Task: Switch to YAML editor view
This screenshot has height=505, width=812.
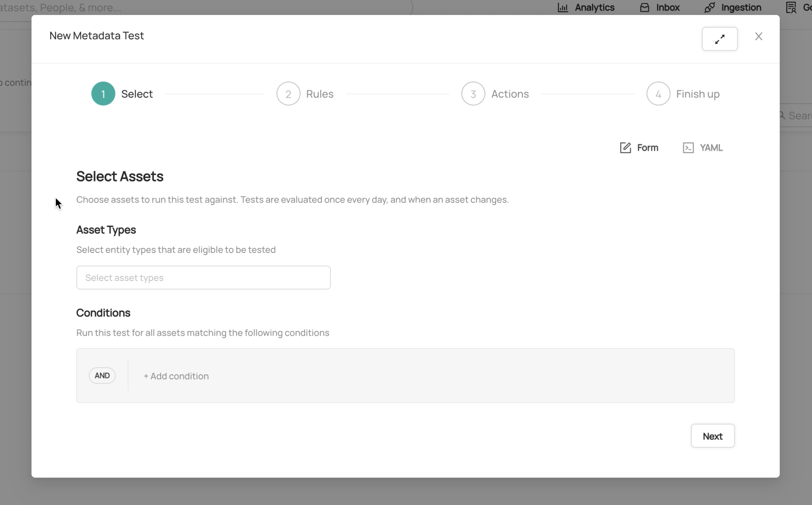Action: [710, 148]
